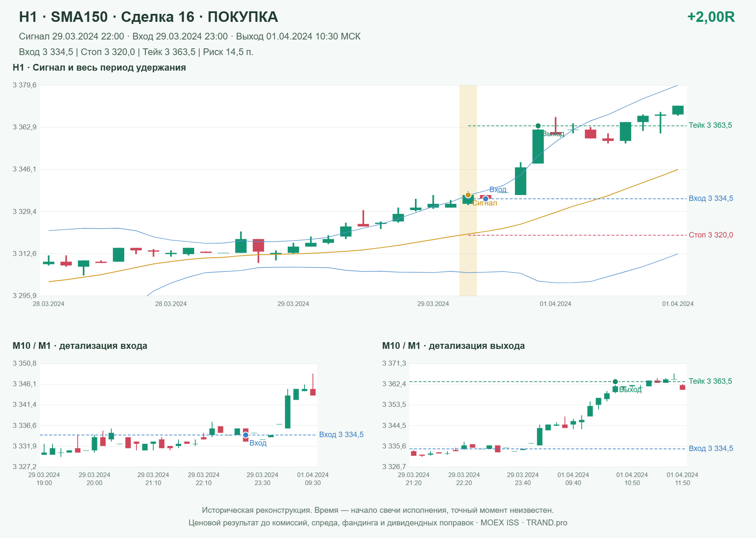The image size is (756, 538).
Task: Click the heading M10 / M1 · детализация входа
Action: [80, 346]
